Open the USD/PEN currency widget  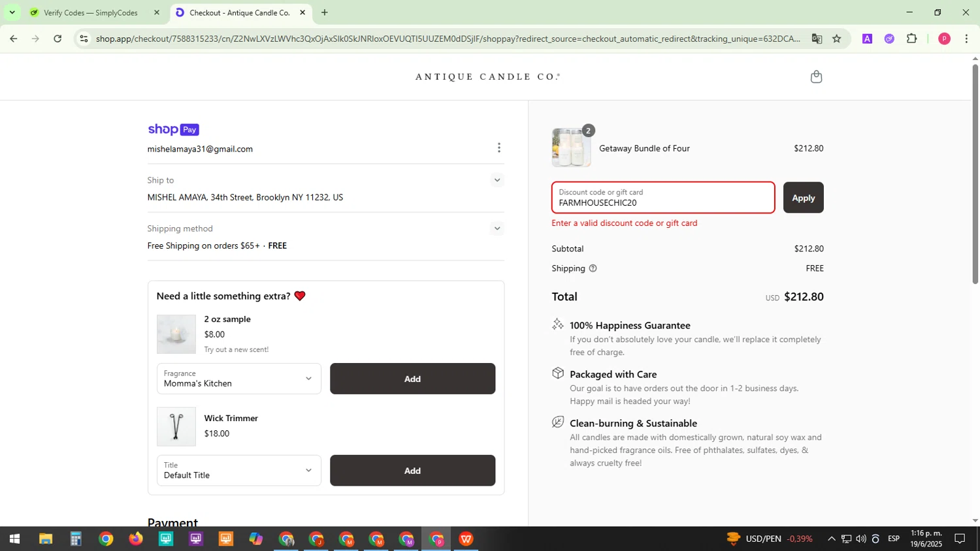tap(770, 539)
